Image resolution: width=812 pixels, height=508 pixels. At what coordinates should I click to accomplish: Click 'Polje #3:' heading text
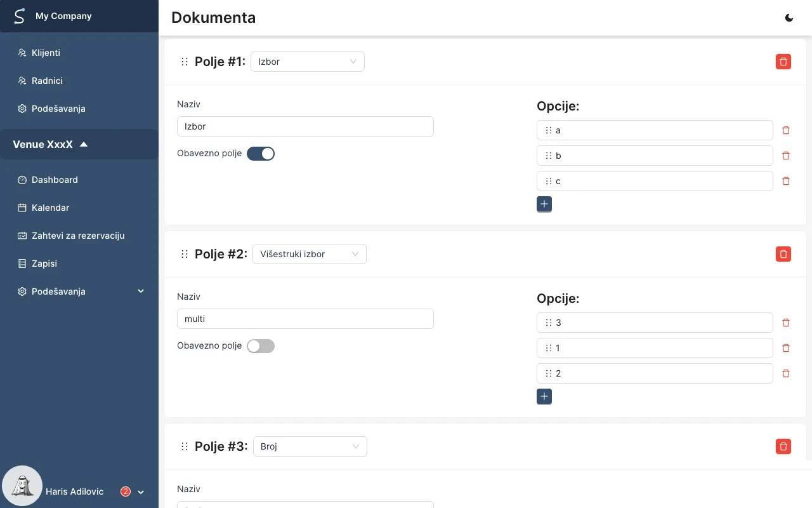pos(221,446)
